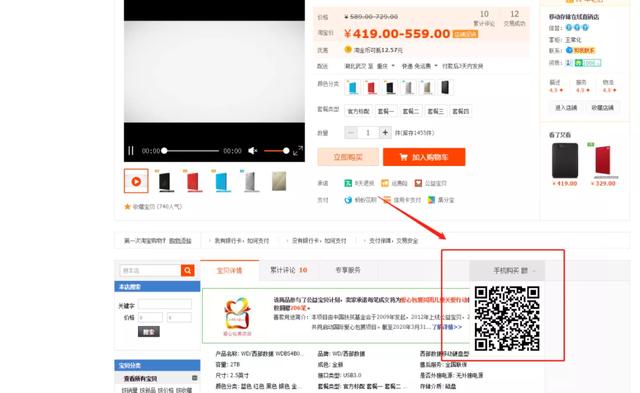The height and width of the screenshot is (393, 640).
Task: Select the video play thumbnail
Action: pos(136,181)
